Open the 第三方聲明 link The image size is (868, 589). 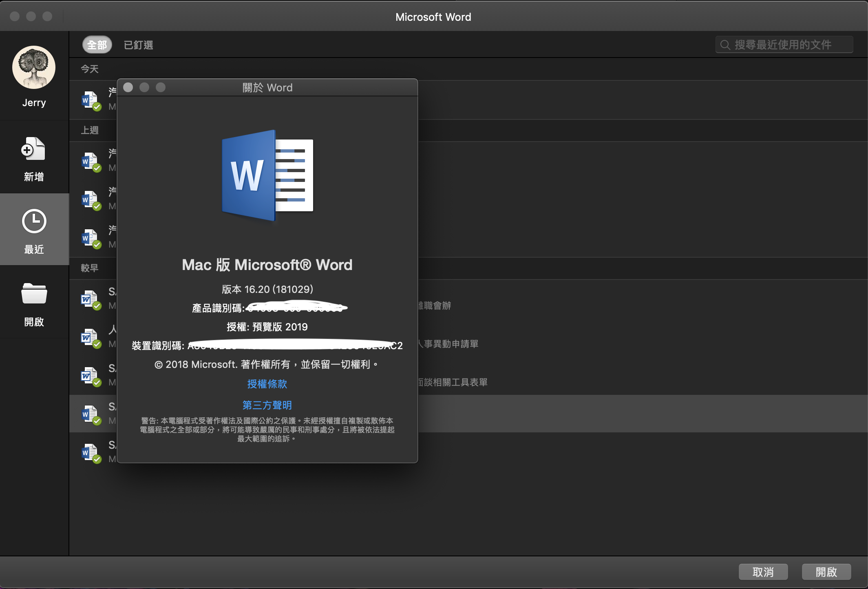[x=267, y=405]
